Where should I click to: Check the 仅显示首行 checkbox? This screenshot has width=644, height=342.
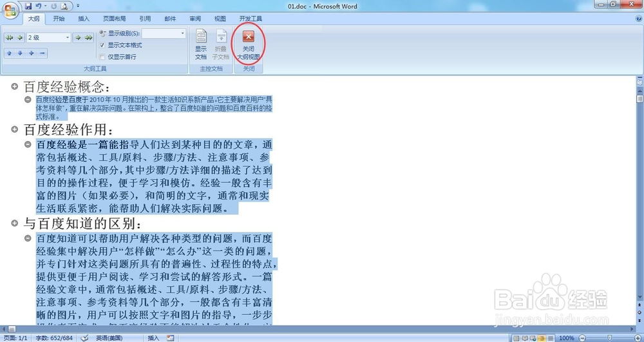[x=102, y=57]
